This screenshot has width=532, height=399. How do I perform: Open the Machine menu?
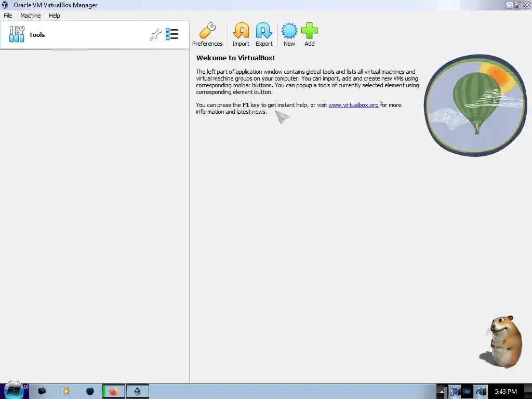(31, 16)
